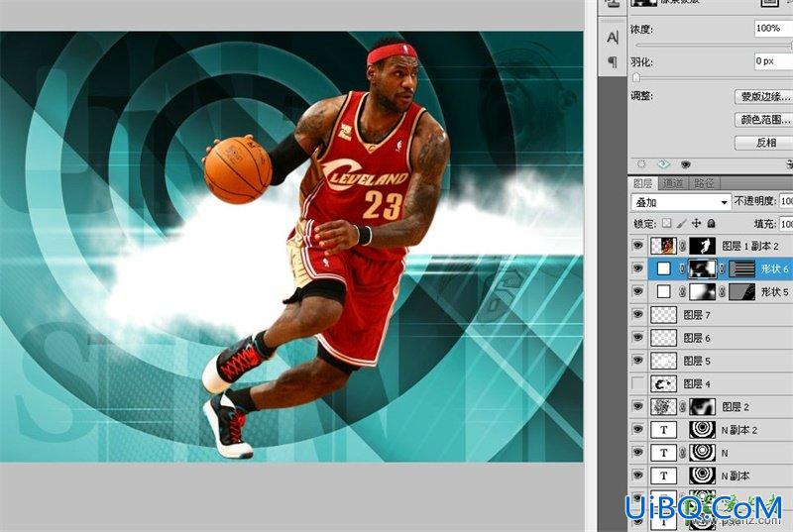Click the 颜色范围... button
The width and height of the screenshot is (793, 532).
[763, 120]
